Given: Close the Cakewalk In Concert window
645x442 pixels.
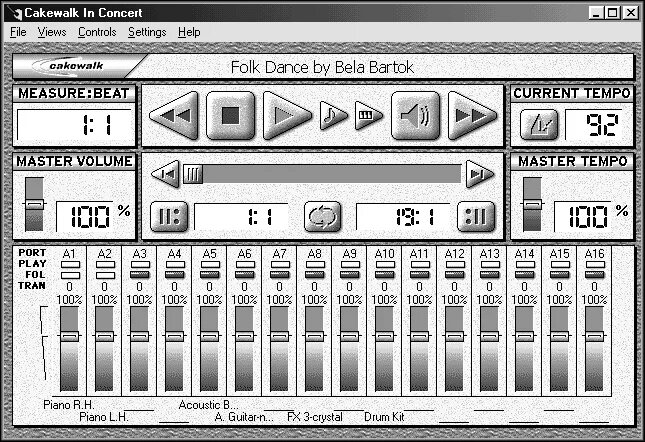Looking at the screenshot, I should pyautogui.click(x=630, y=13).
